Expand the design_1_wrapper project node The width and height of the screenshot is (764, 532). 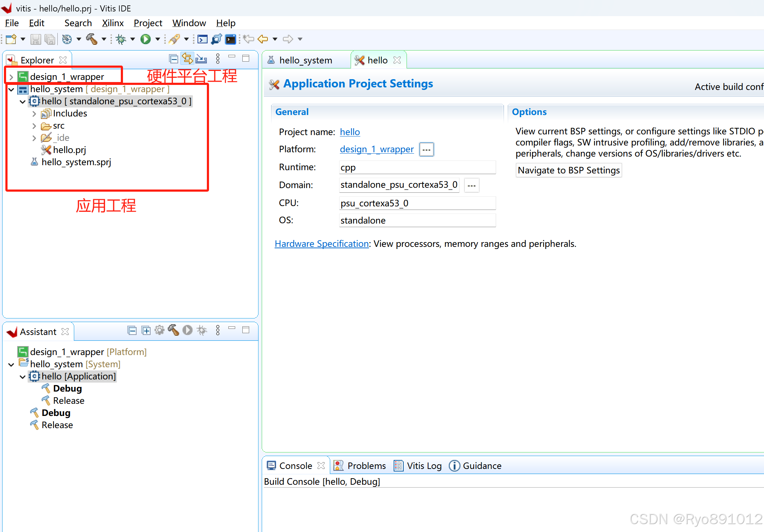tap(11, 77)
